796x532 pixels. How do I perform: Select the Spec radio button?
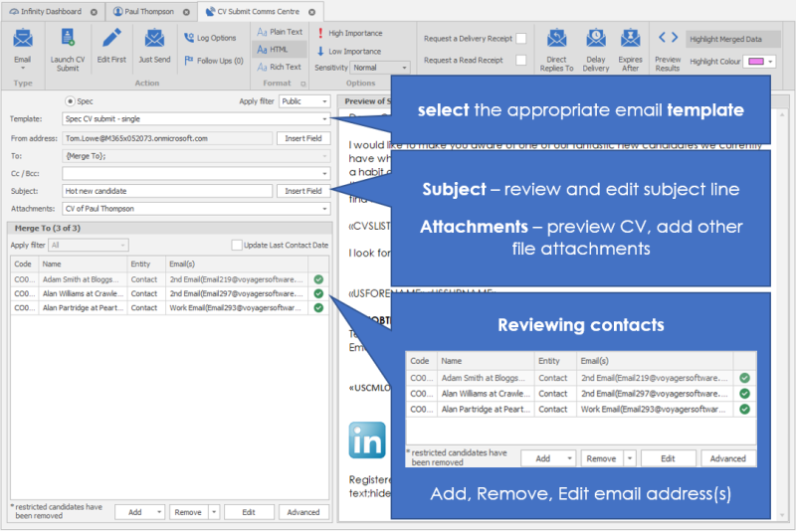[70, 100]
